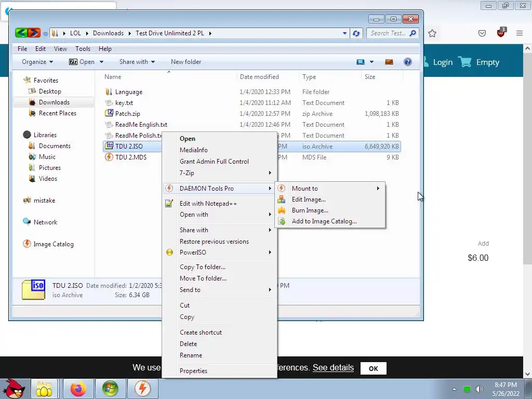Click the New folder button

tap(186, 62)
